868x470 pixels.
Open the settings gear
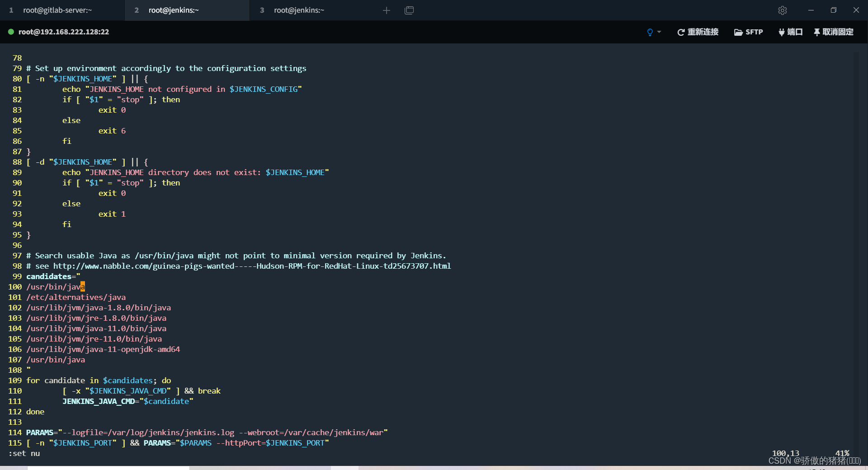(x=783, y=10)
